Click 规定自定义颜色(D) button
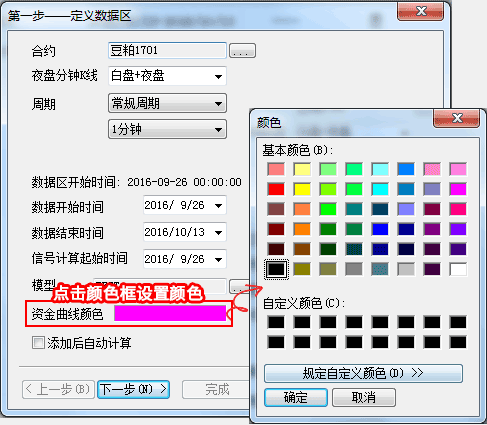 pos(363,373)
